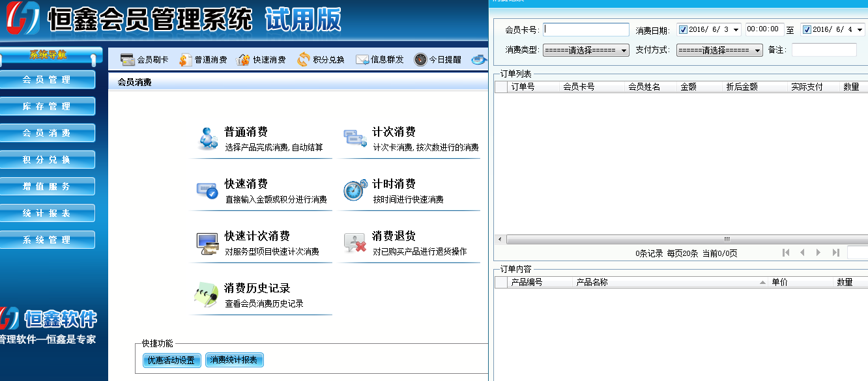Sort order list by 金额 column

(x=700, y=87)
